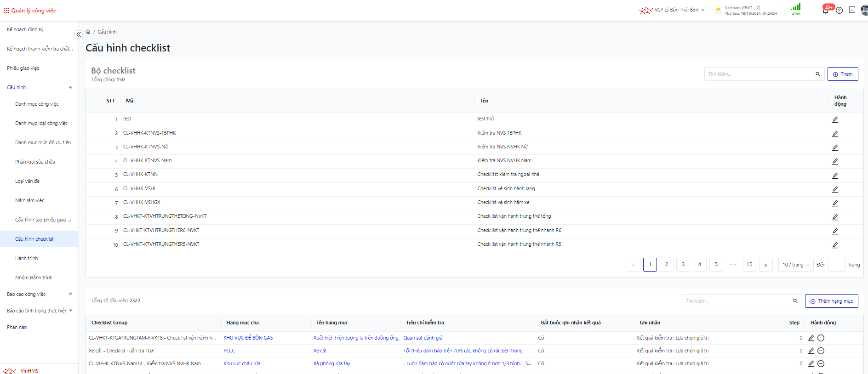The width and height of the screenshot is (868, 374).
Task: Click the jump-to-page input field
Action: [836, 265]
